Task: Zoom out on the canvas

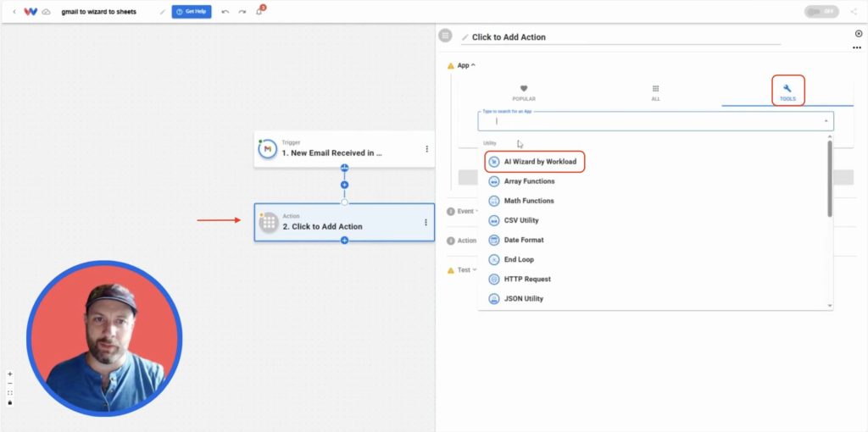Action: (x=10, y=384)
